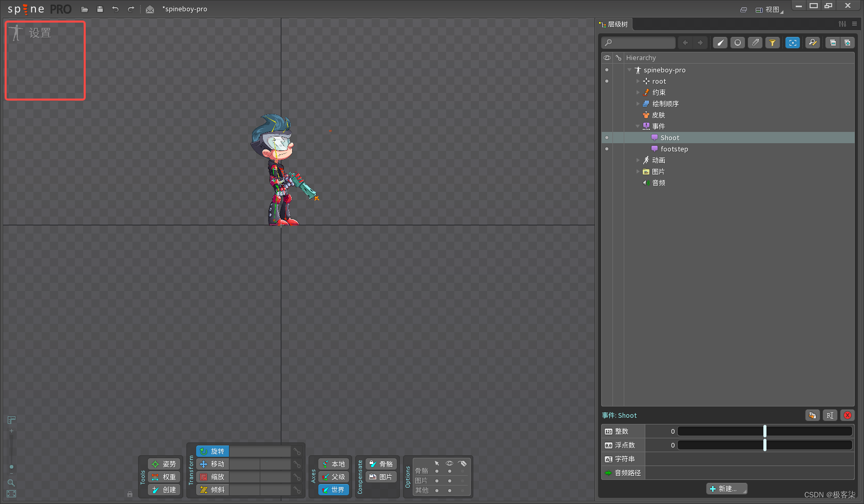This screenshot has height=504, width=864.
Task: Select the 创建 Create tool
Action: (164, 490)
